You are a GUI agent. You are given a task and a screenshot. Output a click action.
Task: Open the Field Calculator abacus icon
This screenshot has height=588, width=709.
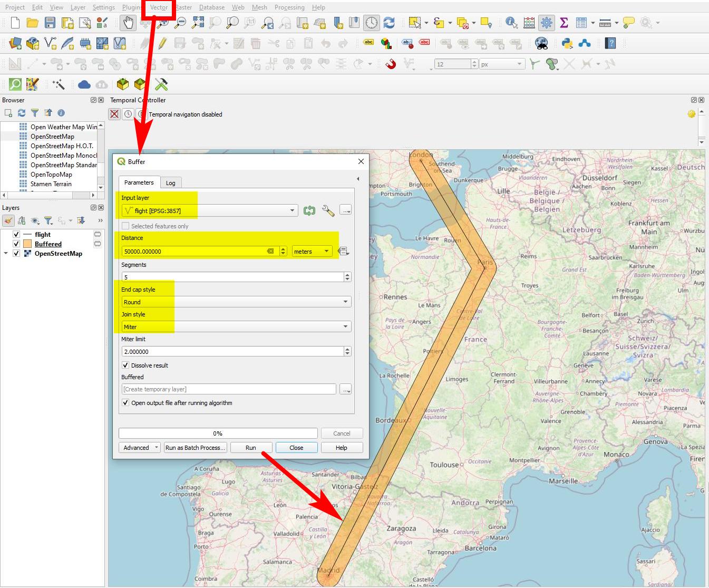(529, 23)
